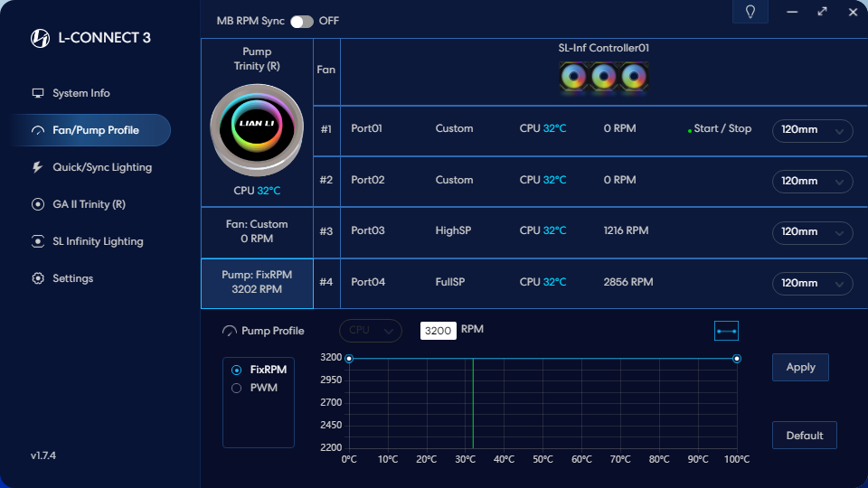This screenshot has width=868, height=488.
Task: Click the SL Infinity Lighting icon
Action: click(x=38, y=241)
